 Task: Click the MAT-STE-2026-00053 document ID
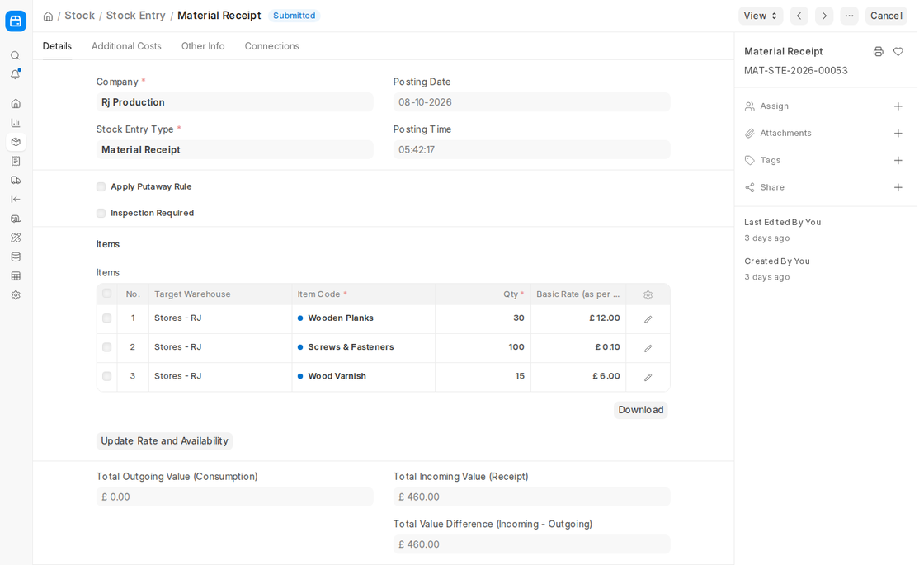coord(795,71)
